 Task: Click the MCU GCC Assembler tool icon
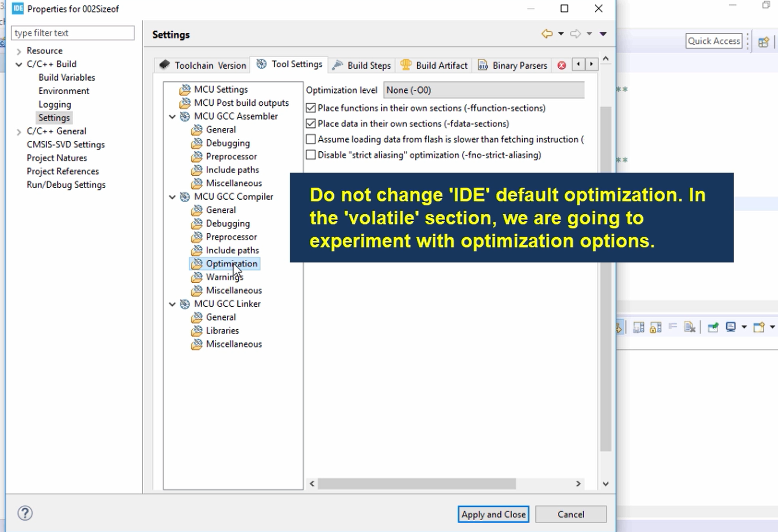coord(185,116)
